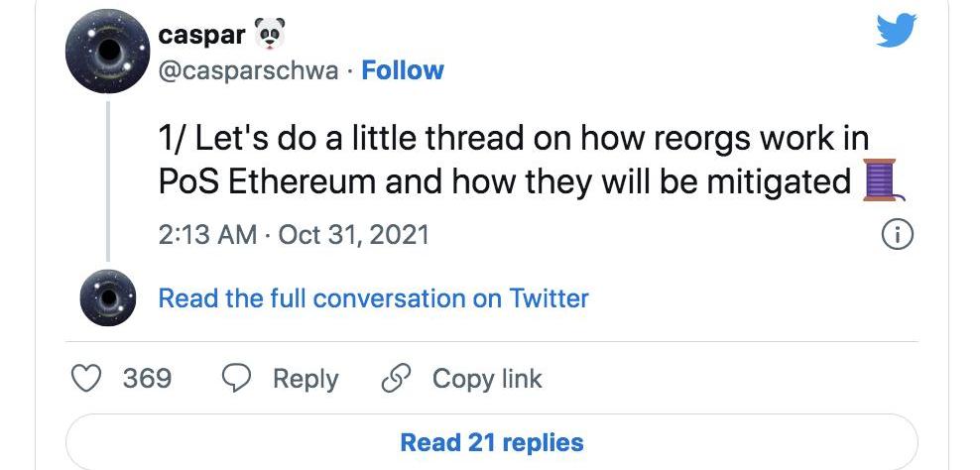Read the full conversation on Twitter
Image resolution: width=980 pixels, height=470 pixels.
(x=373, y=297)
